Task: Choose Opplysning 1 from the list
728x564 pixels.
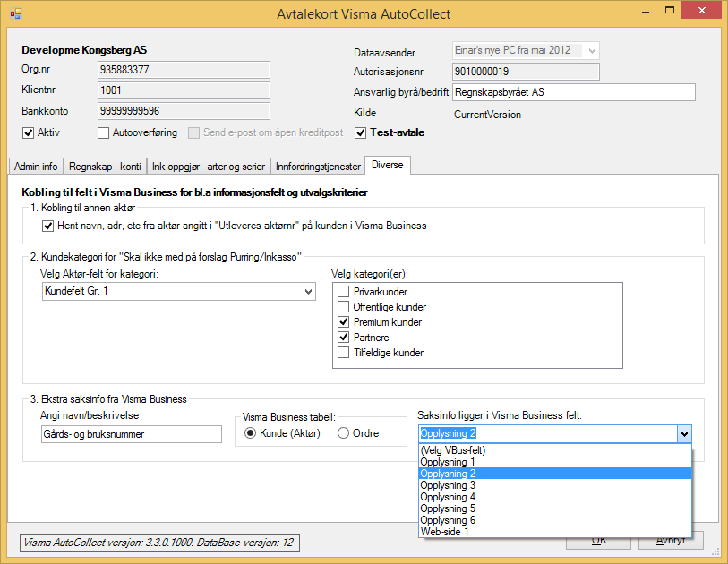Action: coord(555,462)
